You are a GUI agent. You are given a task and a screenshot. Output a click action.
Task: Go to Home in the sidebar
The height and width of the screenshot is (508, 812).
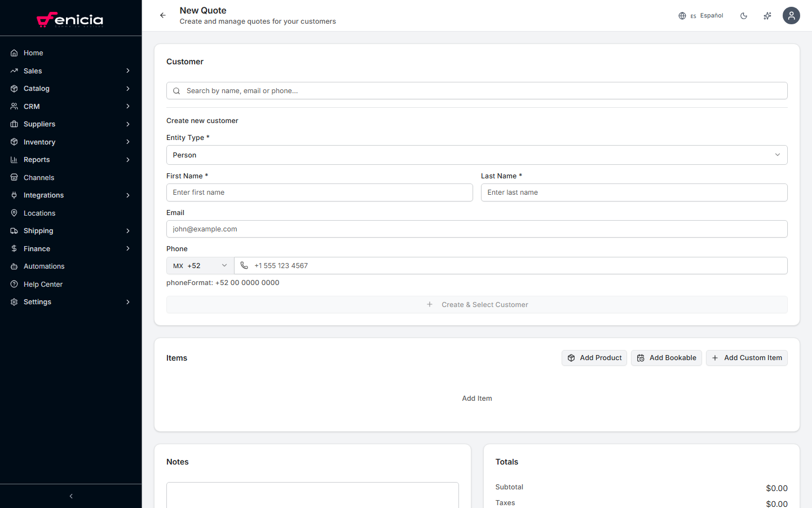(33, 53)
